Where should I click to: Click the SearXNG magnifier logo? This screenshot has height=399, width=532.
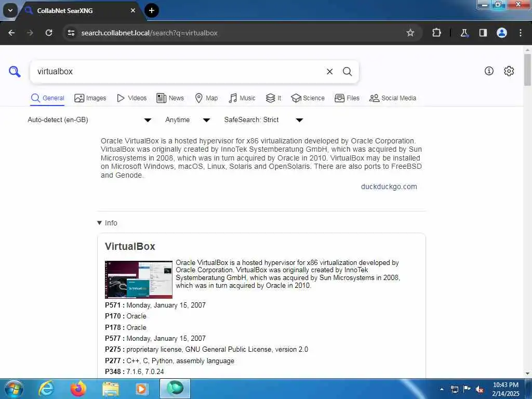tap(15, 72)
